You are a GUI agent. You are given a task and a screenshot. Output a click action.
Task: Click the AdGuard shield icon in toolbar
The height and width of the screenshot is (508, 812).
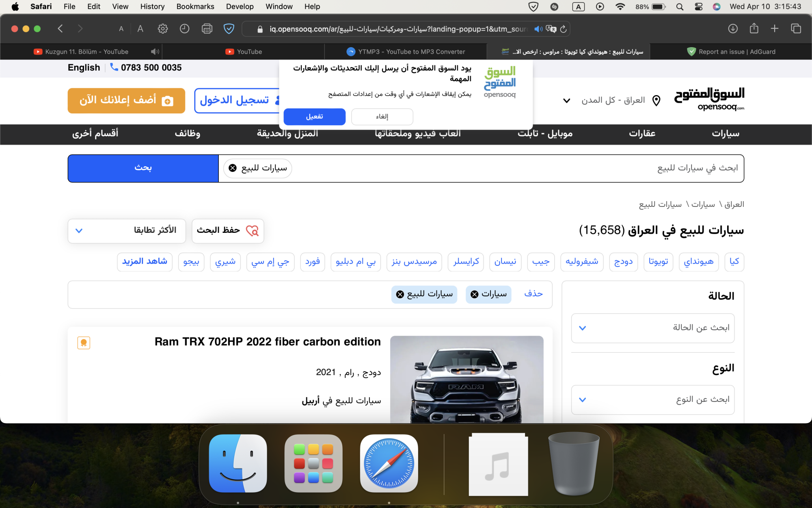pos(229,28)
